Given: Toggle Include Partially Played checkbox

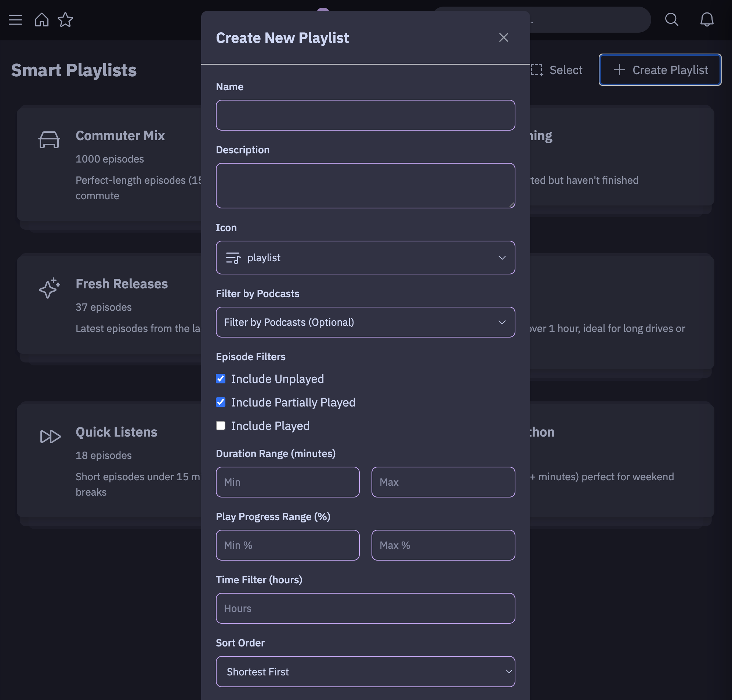Looking at the screenshot, I should coord(221,402).
